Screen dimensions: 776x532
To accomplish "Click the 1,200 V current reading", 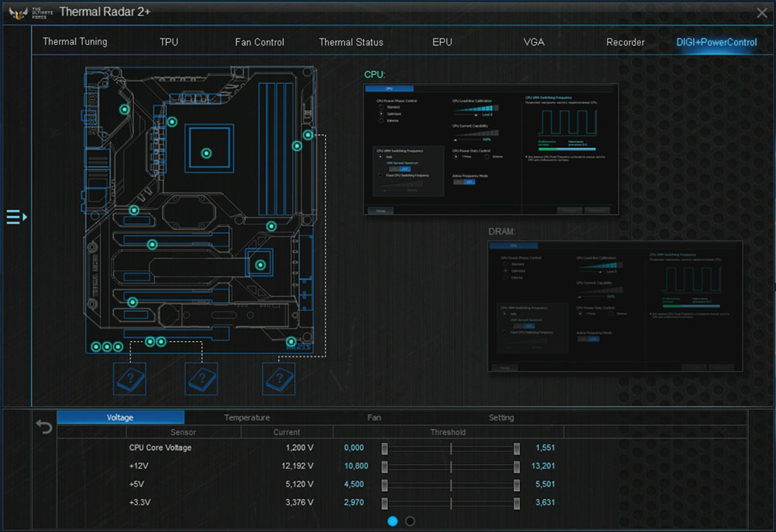I will [300, 447].
